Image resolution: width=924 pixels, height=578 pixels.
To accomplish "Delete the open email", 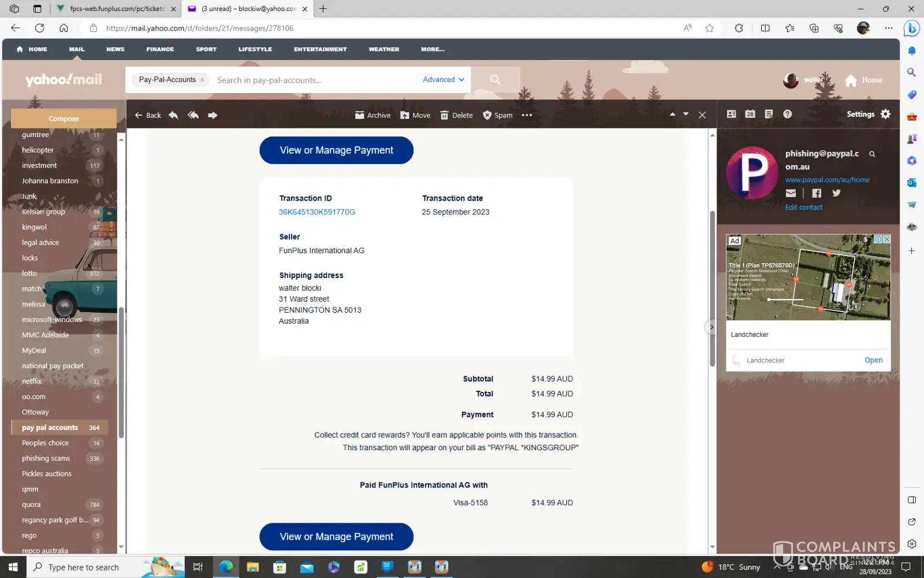I will (x=456, y=115).
